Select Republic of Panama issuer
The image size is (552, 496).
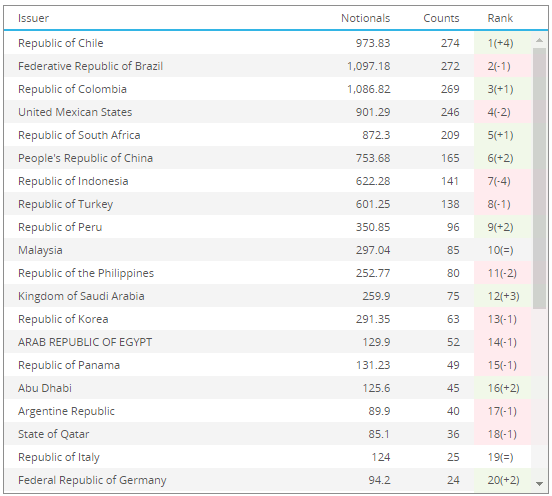pos(69,365)
